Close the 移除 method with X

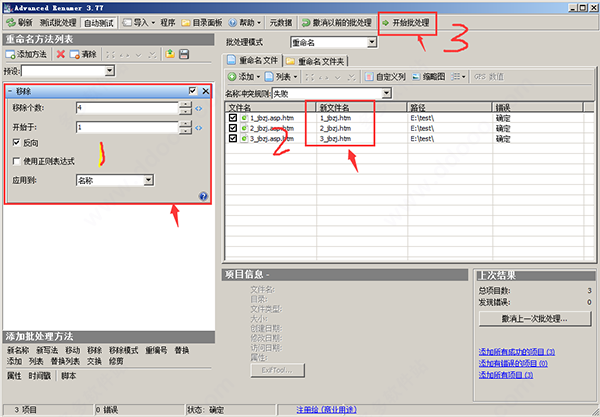pyautogui.click(x=205, y=91)
